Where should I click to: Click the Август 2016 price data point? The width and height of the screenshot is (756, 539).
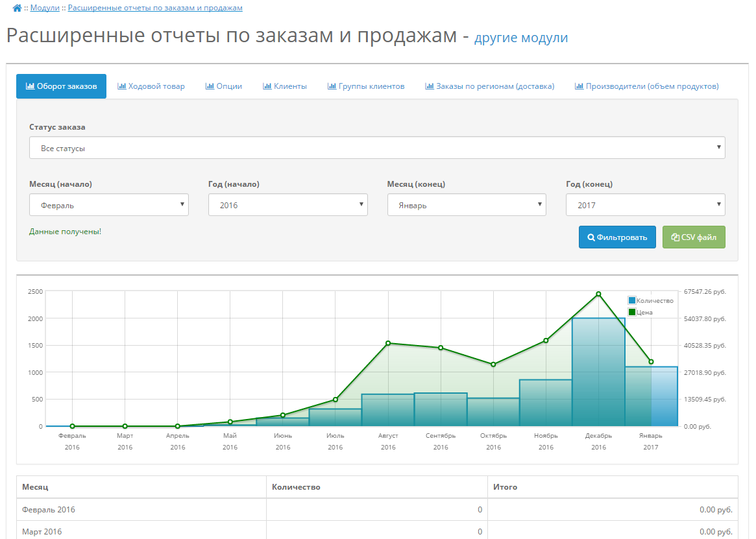pyautogui.click(x=388, y=343)
